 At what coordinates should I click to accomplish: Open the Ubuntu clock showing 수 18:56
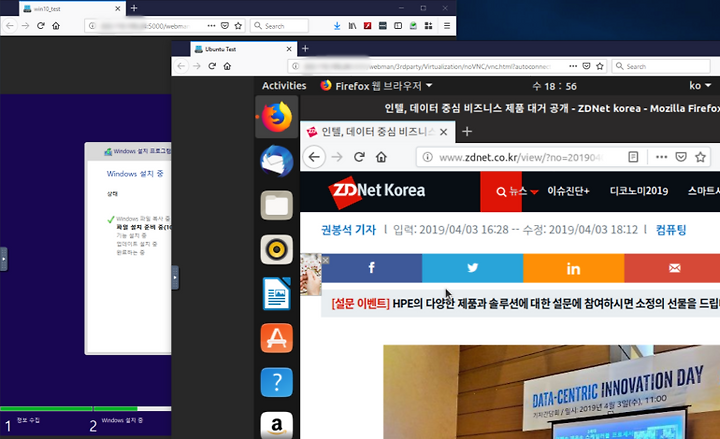(554, 86)
